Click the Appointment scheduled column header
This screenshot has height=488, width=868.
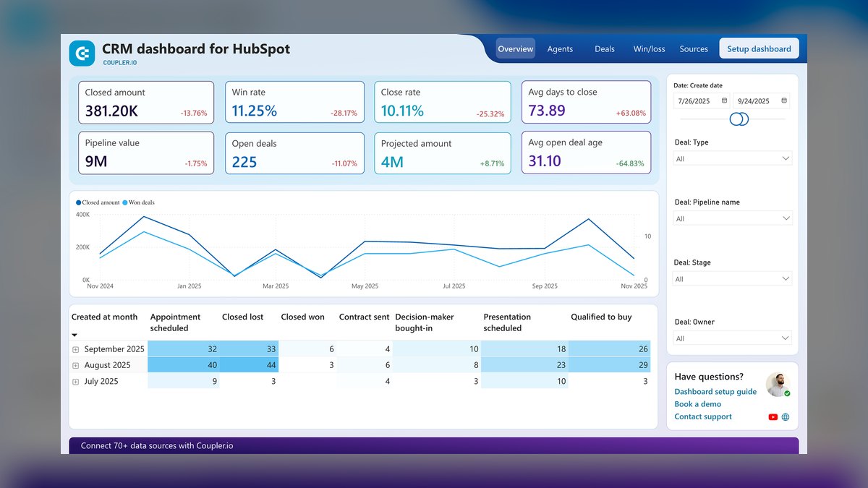coord(175,322)
